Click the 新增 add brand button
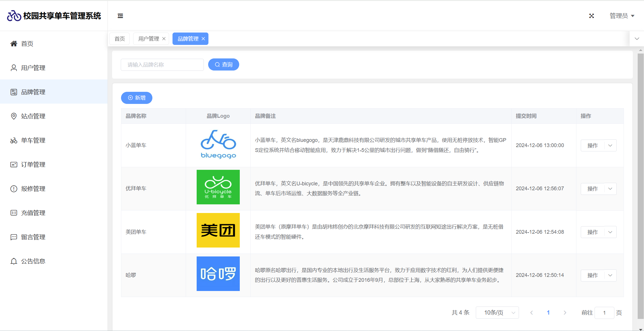The image size is (644, 331). point(137,98)
